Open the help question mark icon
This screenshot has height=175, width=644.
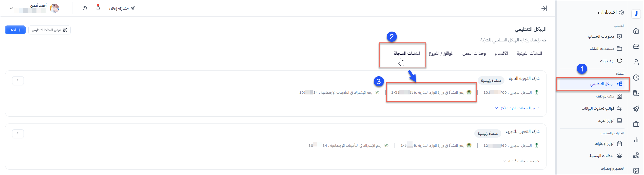pos(85,8)
